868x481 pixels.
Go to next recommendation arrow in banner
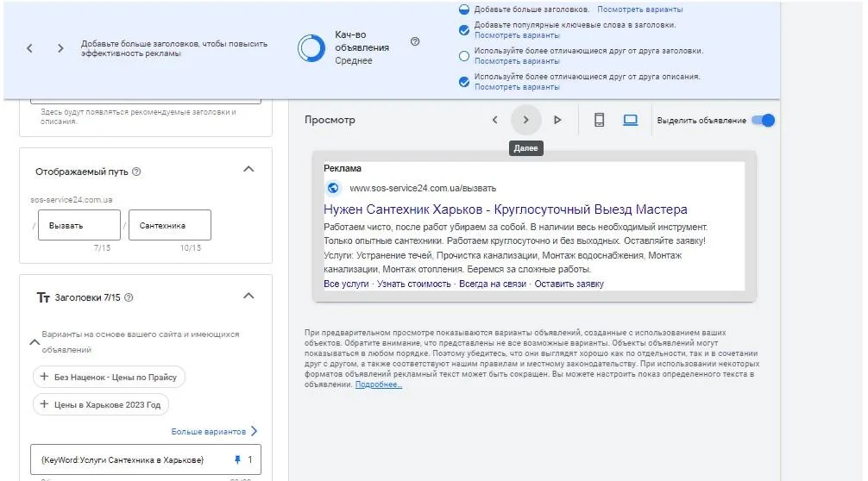60,48
